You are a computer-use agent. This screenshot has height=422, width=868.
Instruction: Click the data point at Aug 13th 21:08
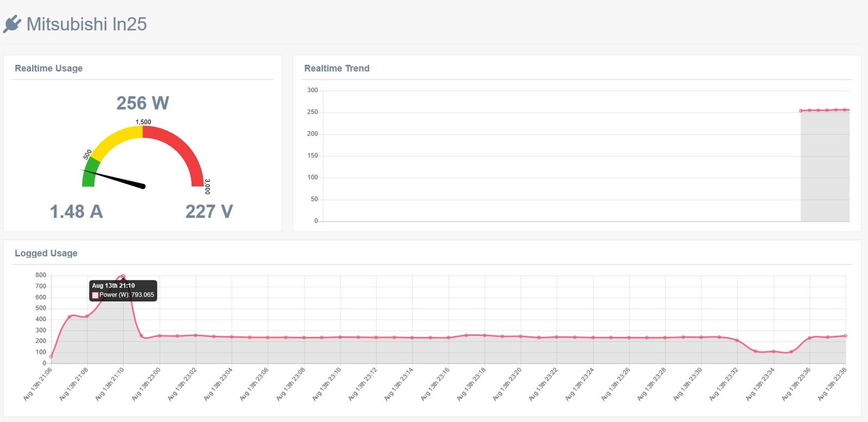coord(87,316)
